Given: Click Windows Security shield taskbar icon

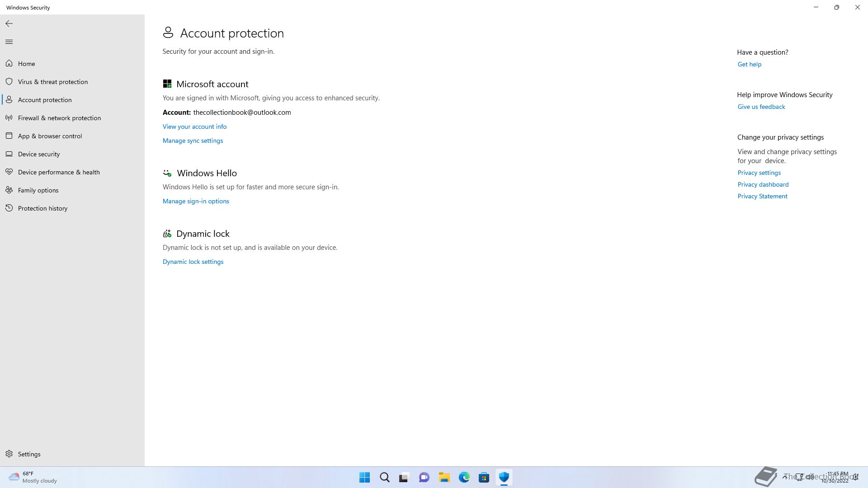Looking at the screenshot, I should [504, 478].
